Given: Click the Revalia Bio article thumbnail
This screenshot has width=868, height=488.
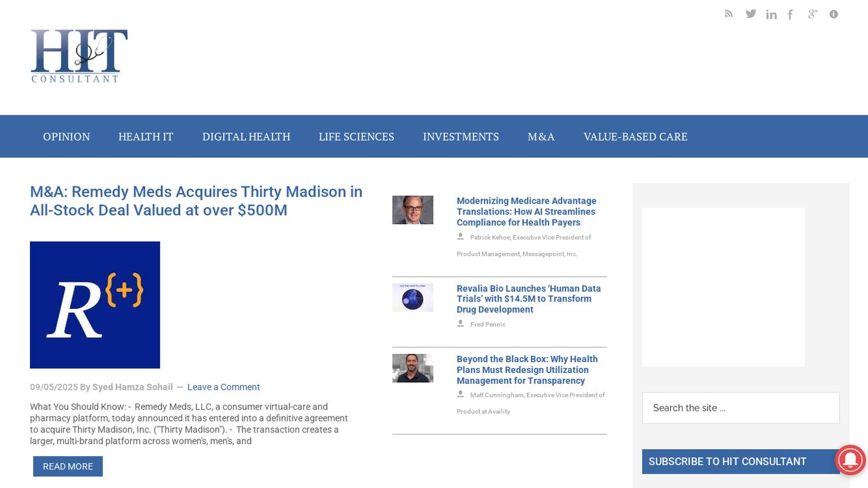Looking at the screenshot, I should (x=413, y=298).
